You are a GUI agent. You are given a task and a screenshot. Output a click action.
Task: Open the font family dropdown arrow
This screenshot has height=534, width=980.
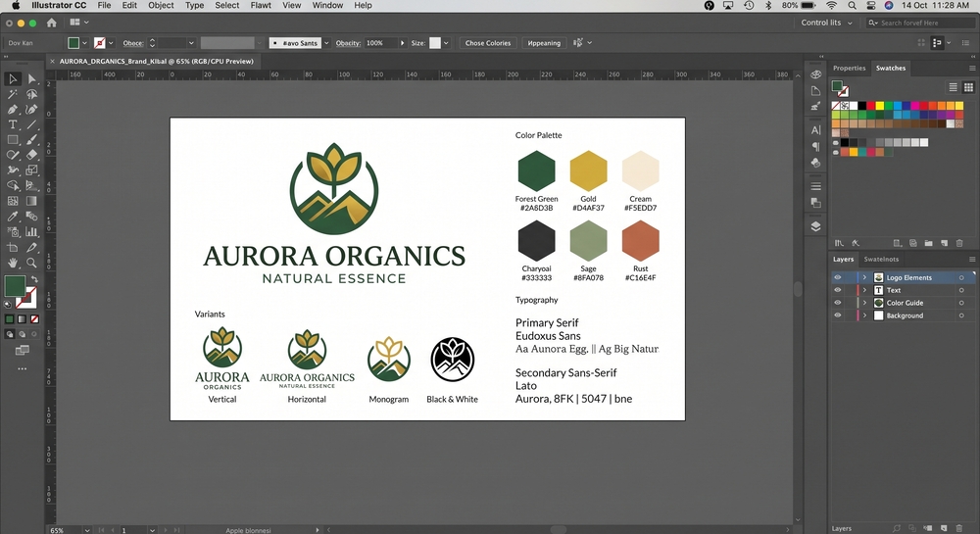click(x=326, y=43)
